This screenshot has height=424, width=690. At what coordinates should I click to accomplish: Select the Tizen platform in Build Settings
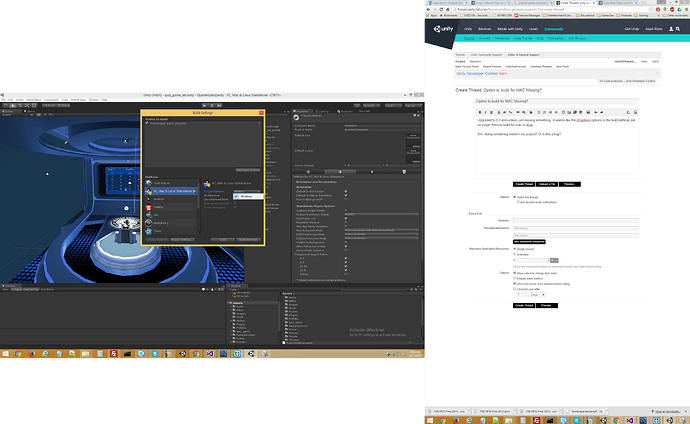(172, 231)
